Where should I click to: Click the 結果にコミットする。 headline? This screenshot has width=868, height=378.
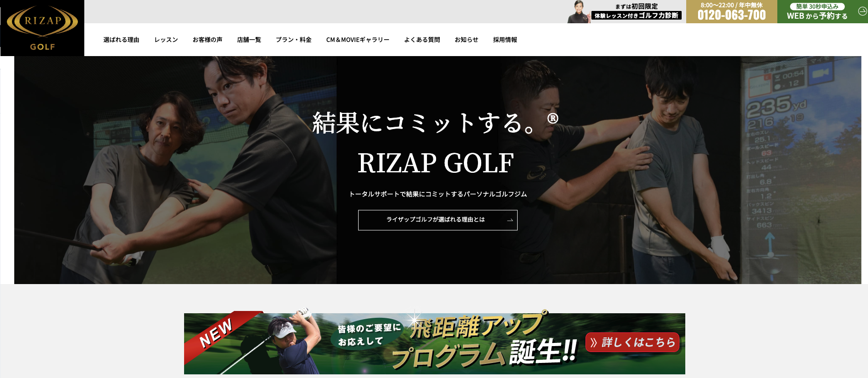click(435, 123)
